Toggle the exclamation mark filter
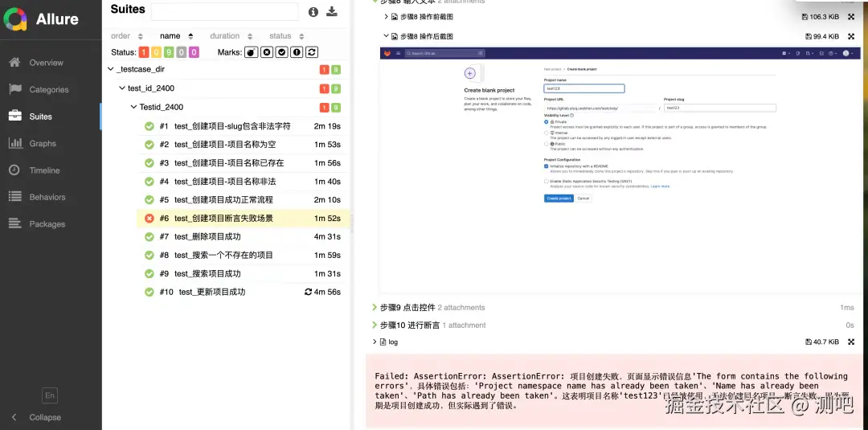 pos(297,52)
